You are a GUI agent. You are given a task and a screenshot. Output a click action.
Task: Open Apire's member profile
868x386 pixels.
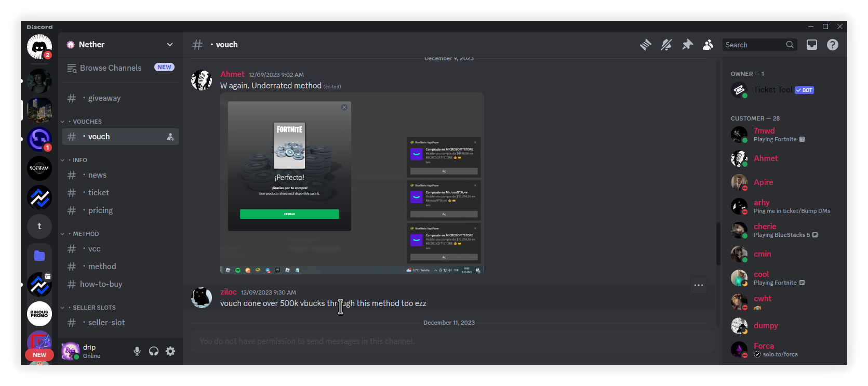point(785,182)
